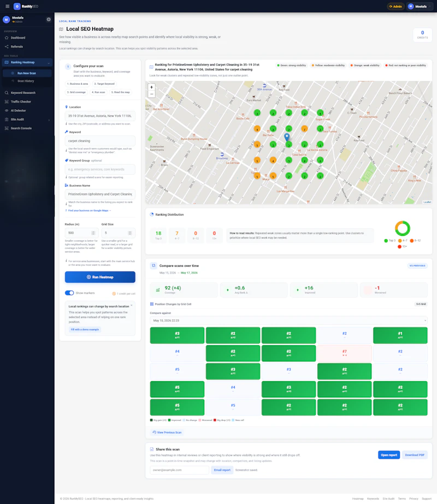
Task: Click the red not ranking legend dot
Action: pyautogui.click(x=386, y=66)
